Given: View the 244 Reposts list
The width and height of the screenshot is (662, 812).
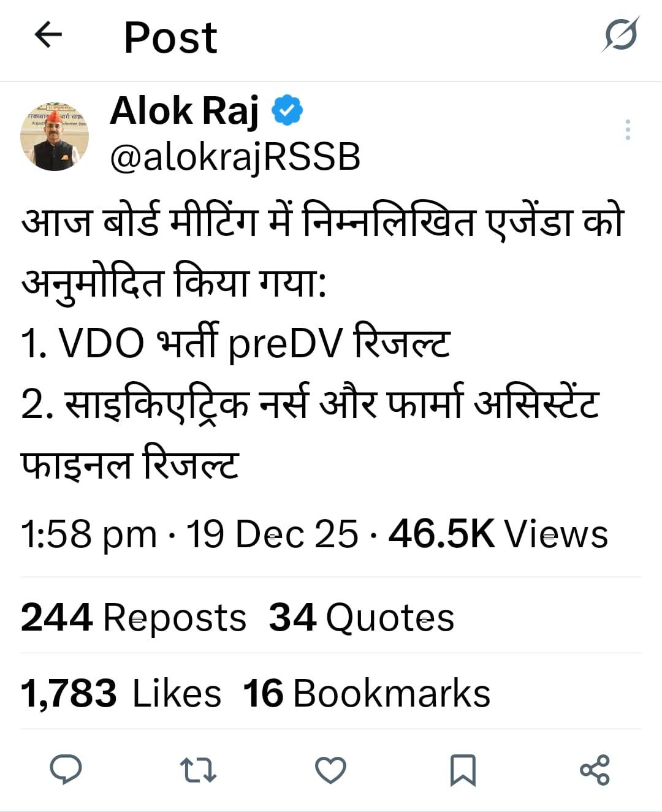Looking at the screenshot, I should 134,617.
